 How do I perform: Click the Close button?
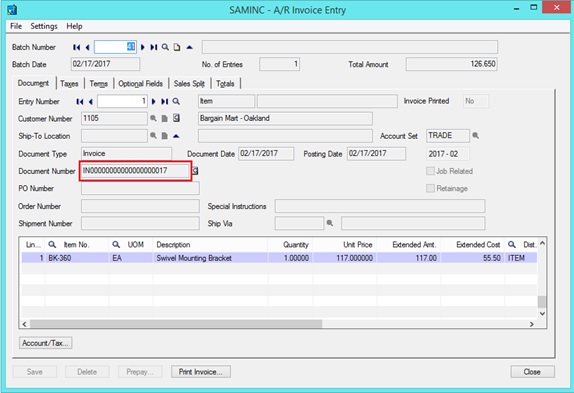click(532, 372)
